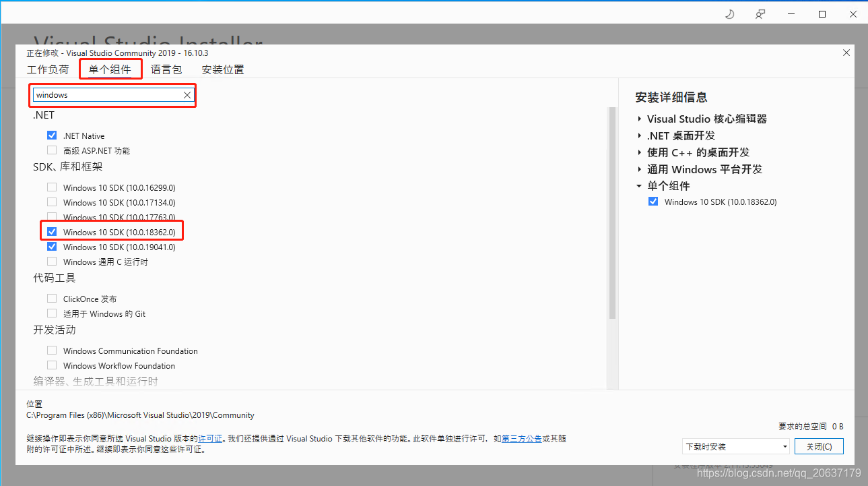Toggle the night mode moon icon
This screenshot has height=486, width=868.
coord(729,14)
